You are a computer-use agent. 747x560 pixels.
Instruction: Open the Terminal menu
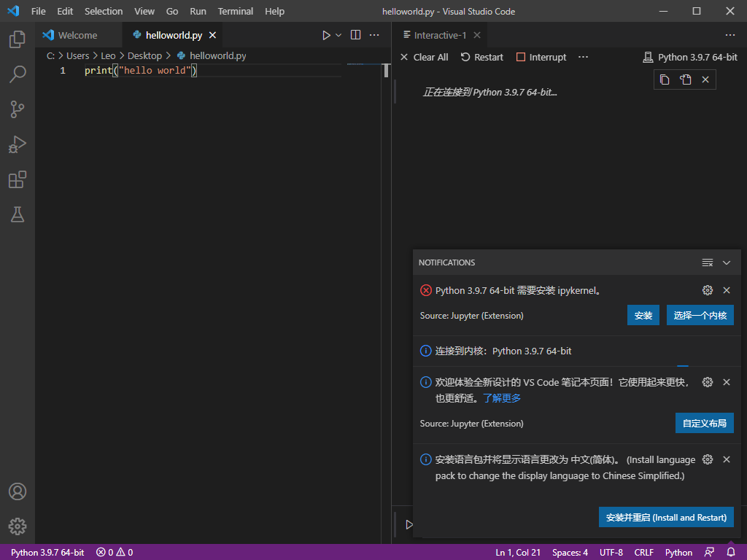pyautogui.click(x=236, y=12)
